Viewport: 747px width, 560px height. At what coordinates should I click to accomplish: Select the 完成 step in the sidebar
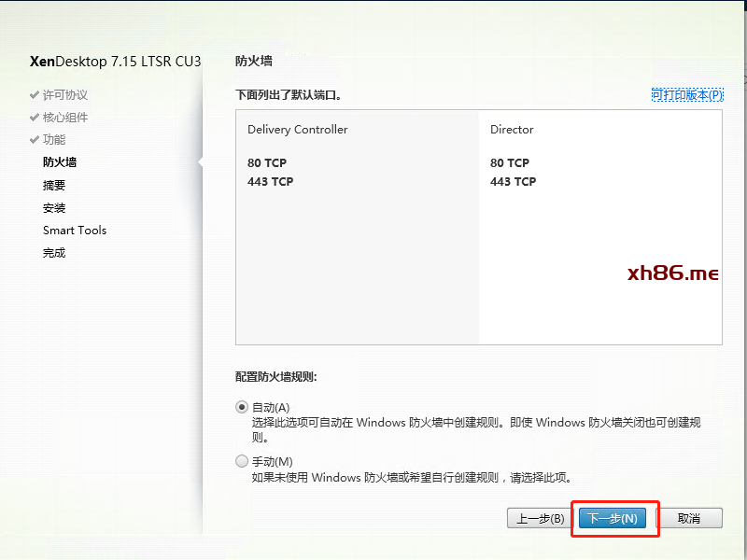(x=54, y=253)
